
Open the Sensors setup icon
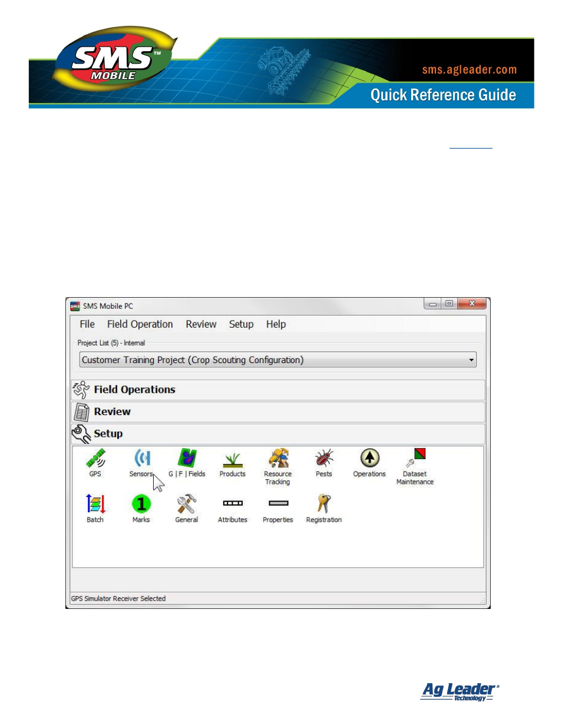[141, 459]
